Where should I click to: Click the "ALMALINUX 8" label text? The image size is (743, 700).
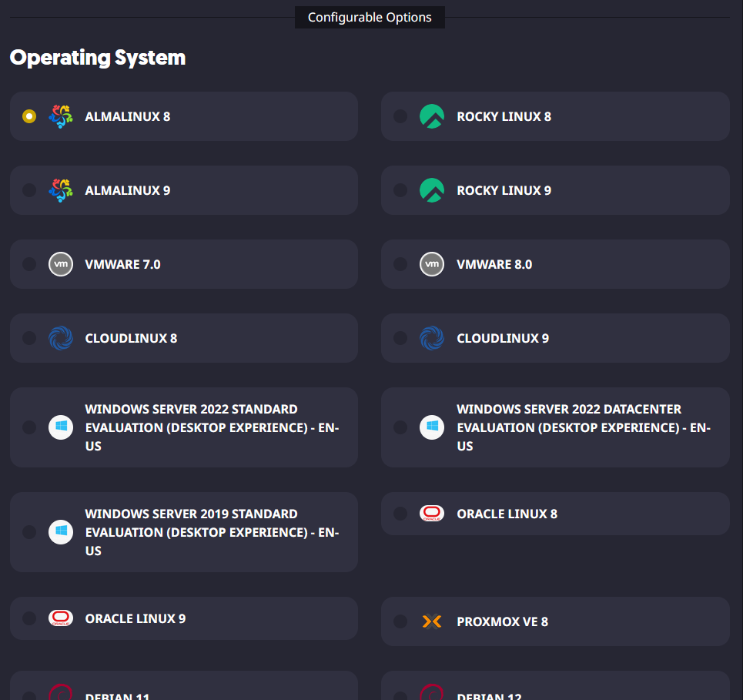coord(128,116)
